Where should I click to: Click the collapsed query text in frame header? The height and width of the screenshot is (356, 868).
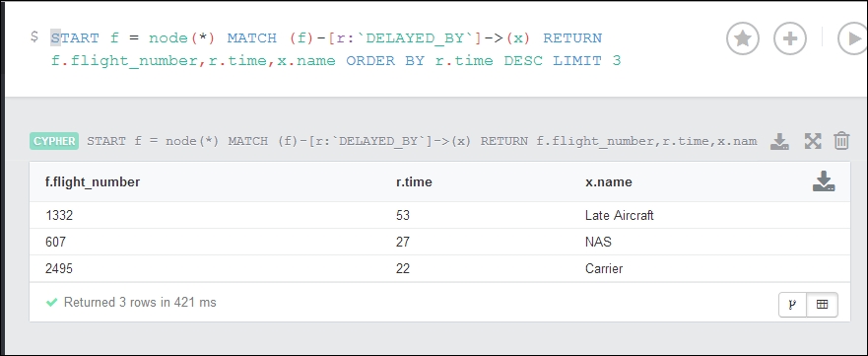[x=422, y=141]
